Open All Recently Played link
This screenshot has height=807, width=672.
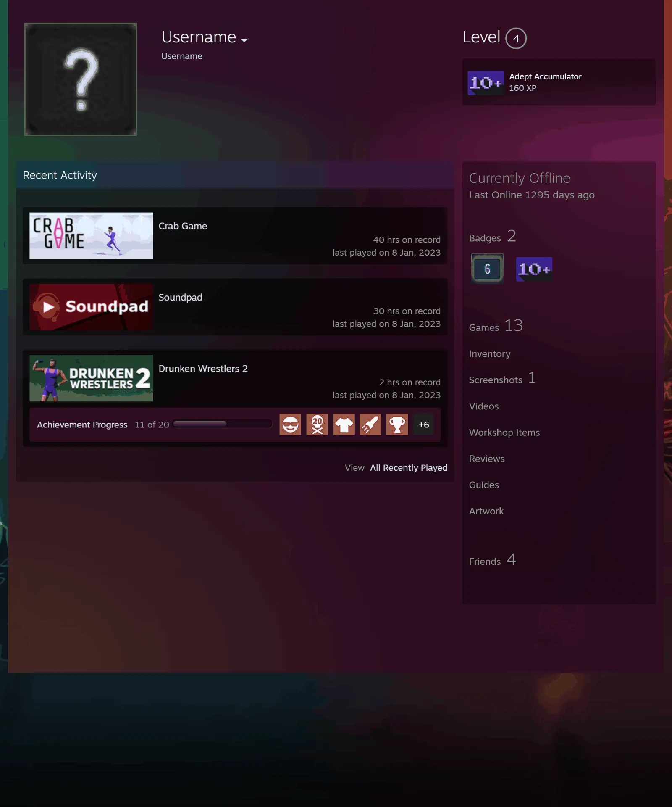[408, 468]
